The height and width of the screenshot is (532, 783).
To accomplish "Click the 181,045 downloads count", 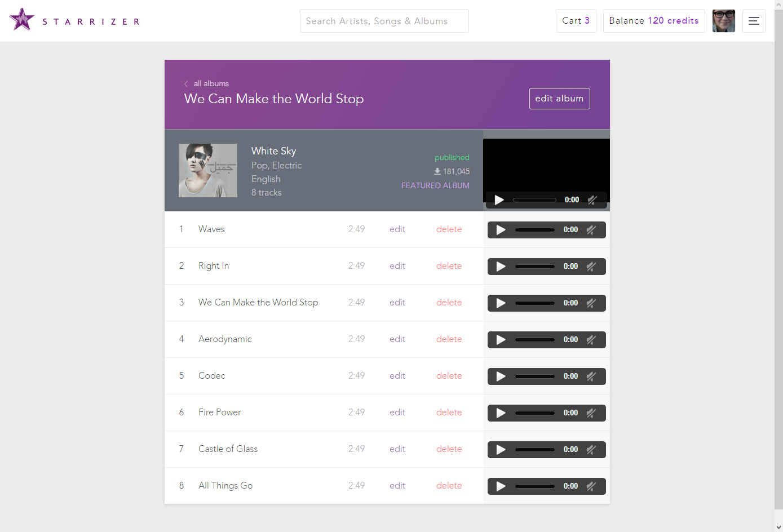I will click(x=452, y=171).
